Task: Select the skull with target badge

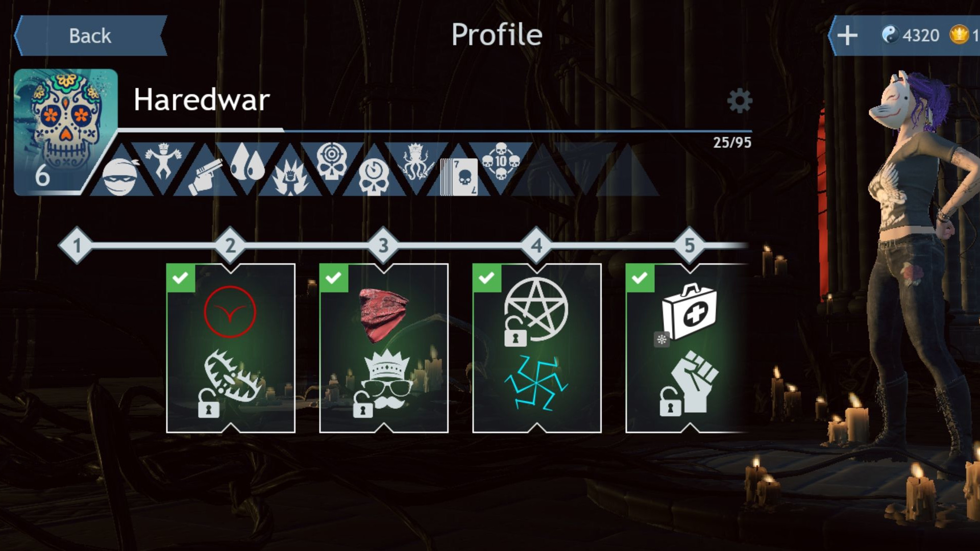Action: pos(332,161)
